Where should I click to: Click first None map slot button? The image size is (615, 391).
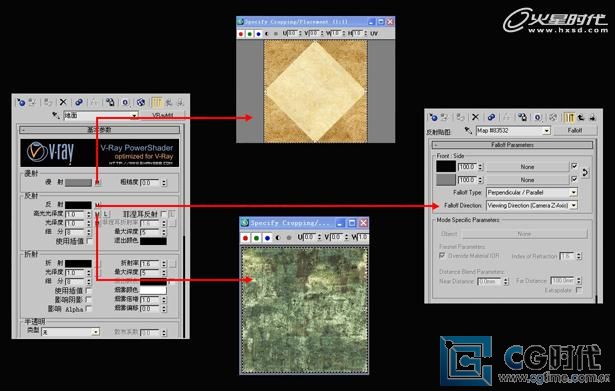point(528,167)
